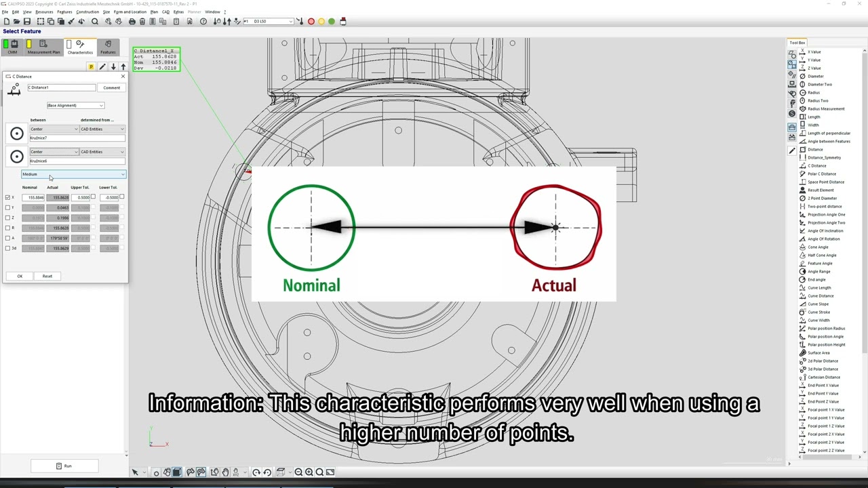Click the pencil edit icon above panel

click(x=102, y=67)
